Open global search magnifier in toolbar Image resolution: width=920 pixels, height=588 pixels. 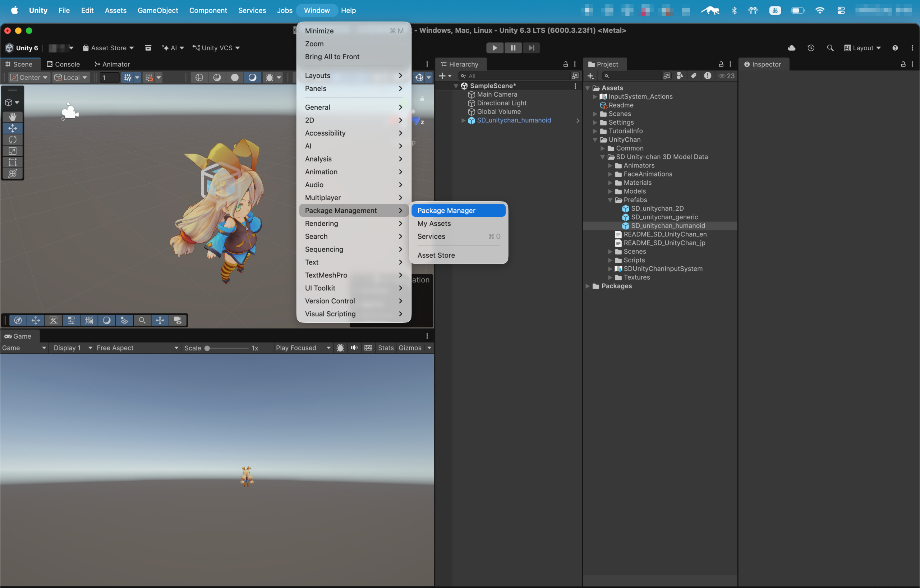[830, 48]
